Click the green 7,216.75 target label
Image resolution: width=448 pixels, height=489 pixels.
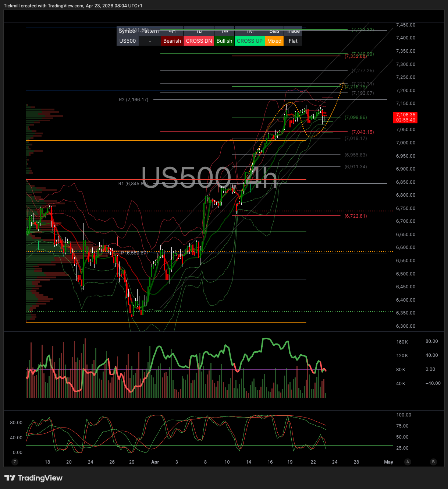(x=356, y=87)
